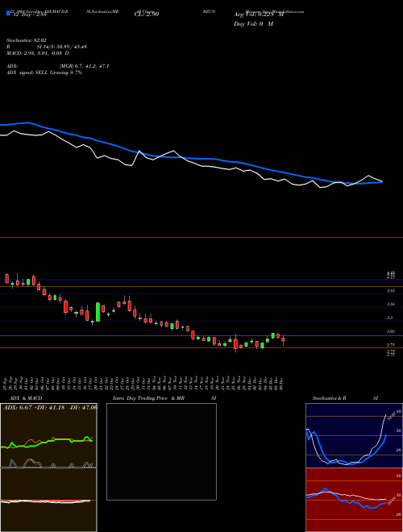Open the ADX green line chart panel
The width and height of the screenshot is (403, 532).
tap(48, 435)
